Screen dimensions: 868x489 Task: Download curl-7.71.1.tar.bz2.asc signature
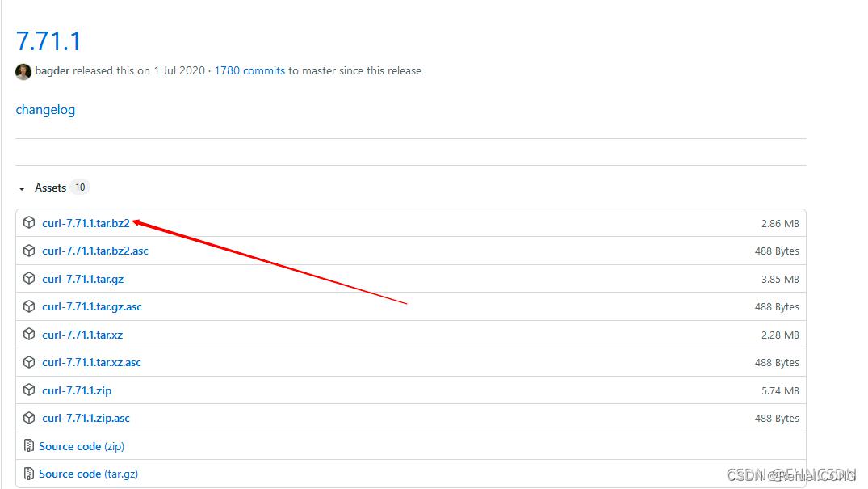tap(95, 251)
